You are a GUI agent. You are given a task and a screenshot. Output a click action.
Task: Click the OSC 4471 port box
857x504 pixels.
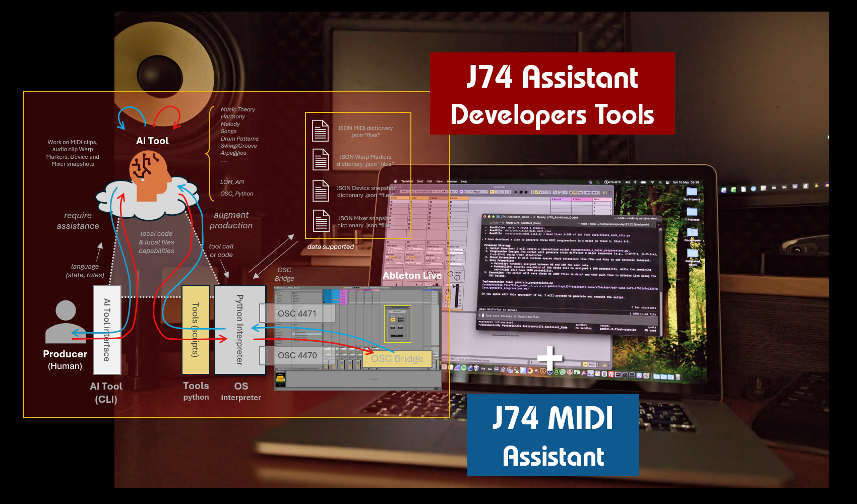coord(297,313)
